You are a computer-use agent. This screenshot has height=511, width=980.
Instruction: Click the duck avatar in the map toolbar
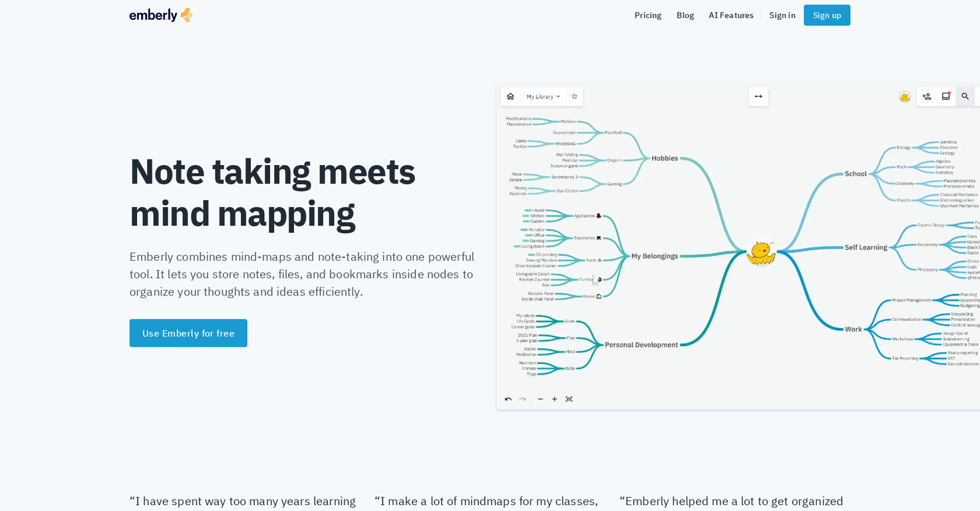[x=905, y=96]
